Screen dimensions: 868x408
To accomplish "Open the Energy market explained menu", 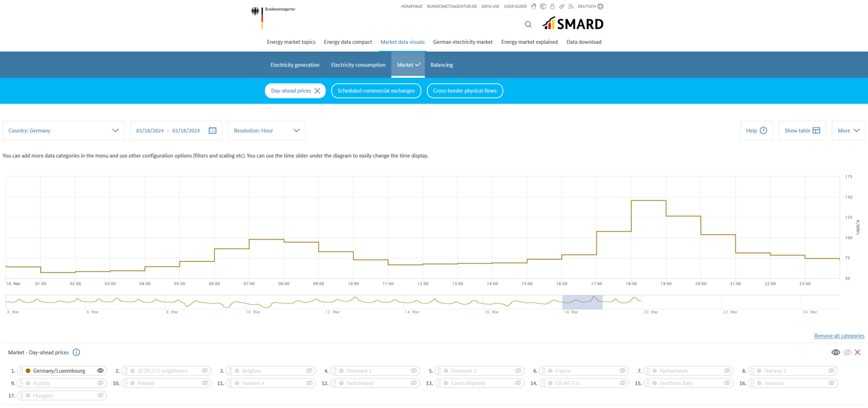I will coord(529,42).
